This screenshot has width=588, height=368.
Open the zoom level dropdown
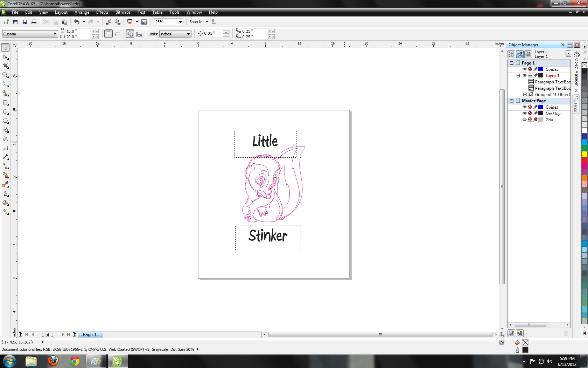point(180,22)
